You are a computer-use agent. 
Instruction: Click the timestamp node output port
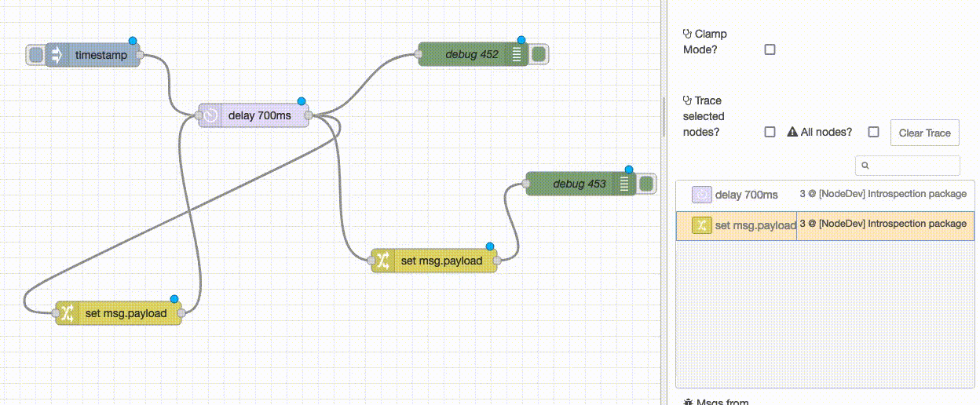tap(141, 55)
